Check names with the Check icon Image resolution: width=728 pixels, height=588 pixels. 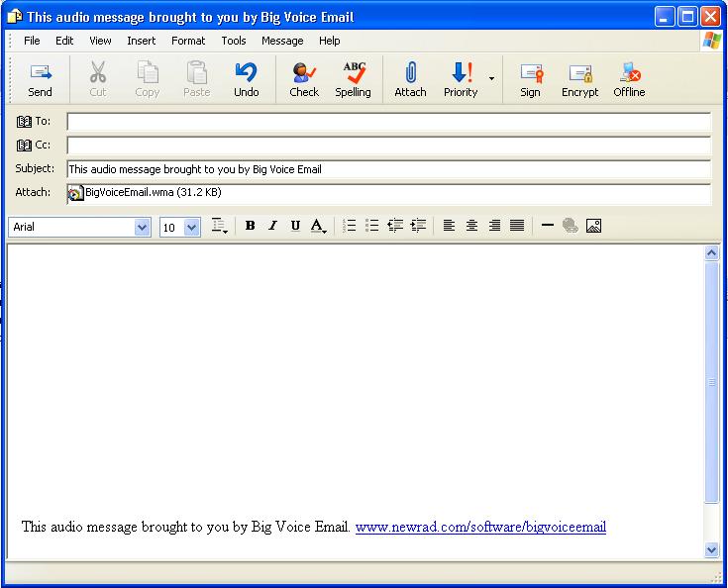pyautogui.click(x=304, y=79)
